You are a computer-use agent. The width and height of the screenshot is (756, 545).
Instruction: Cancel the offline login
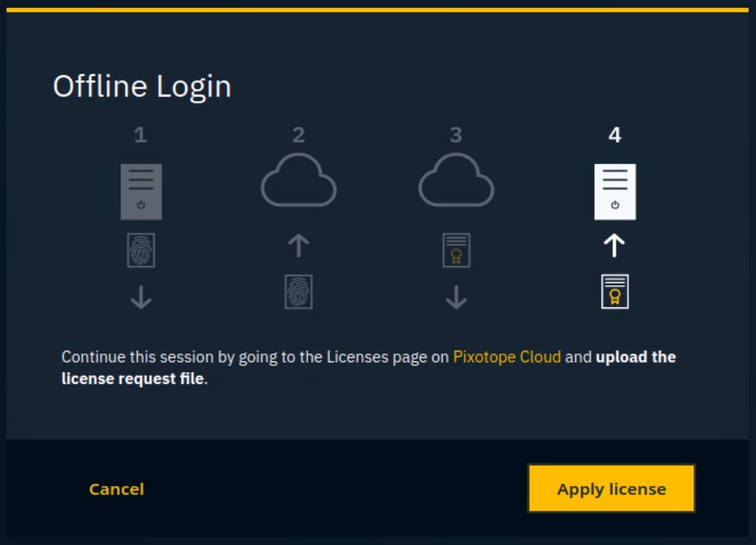point(116,489)
